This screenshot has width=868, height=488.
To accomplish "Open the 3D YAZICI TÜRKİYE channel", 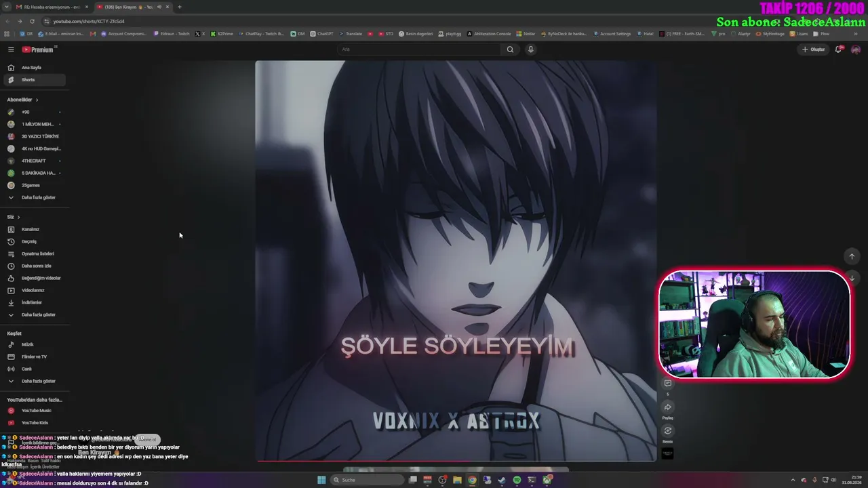I will (x=35, y=136).
